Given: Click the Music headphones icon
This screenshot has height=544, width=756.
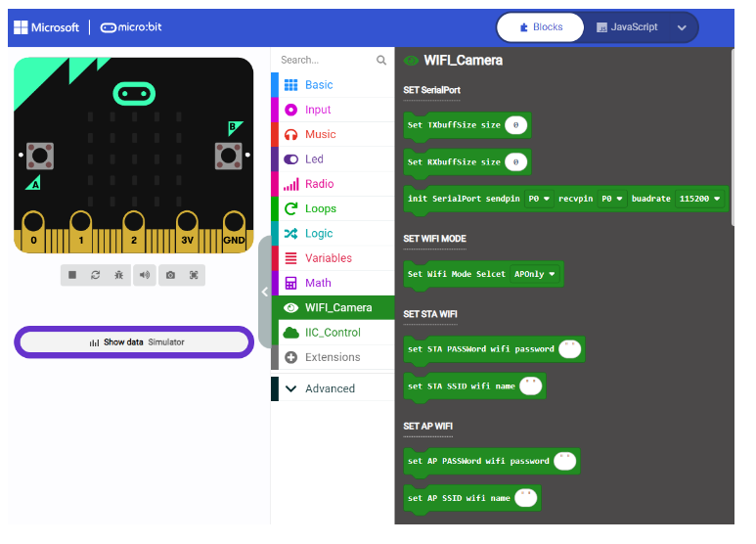Looking at the screenshot, I should [x=290, y=135].
